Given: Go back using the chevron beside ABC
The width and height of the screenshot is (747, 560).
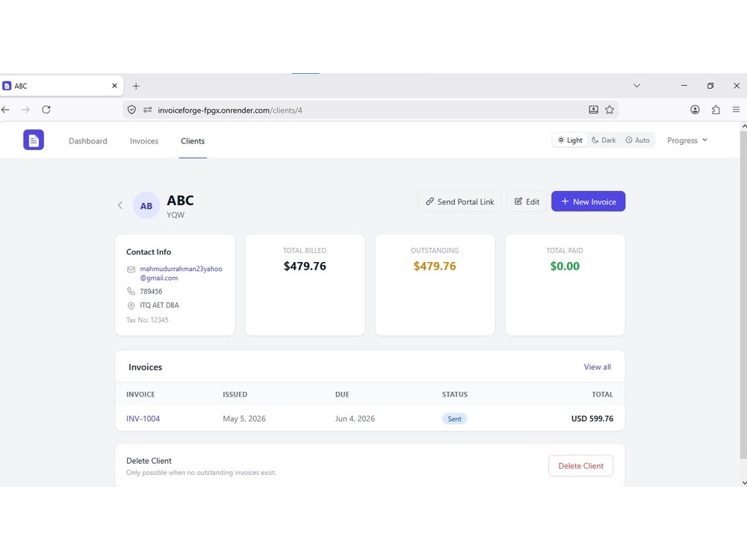Looking at the screenshot, I should coord(120,205).
